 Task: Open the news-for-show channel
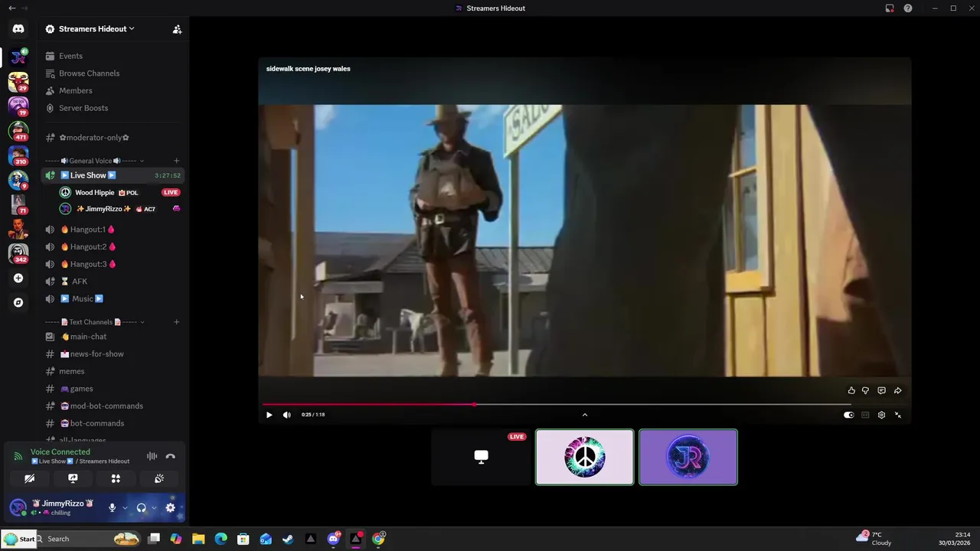tap(113, 354)
